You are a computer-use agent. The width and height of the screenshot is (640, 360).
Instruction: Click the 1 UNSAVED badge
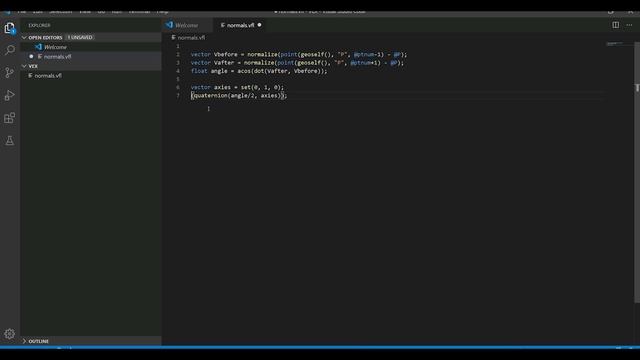pos(80,37)
